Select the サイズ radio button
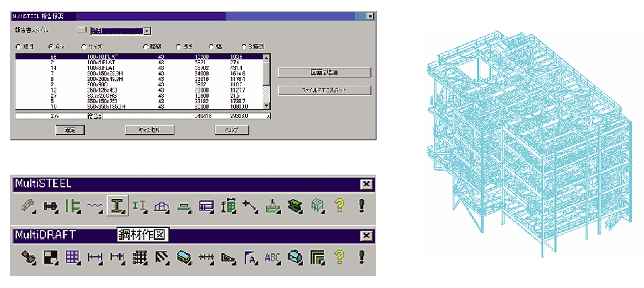The image size is (644, 288). tap(84, 47)
